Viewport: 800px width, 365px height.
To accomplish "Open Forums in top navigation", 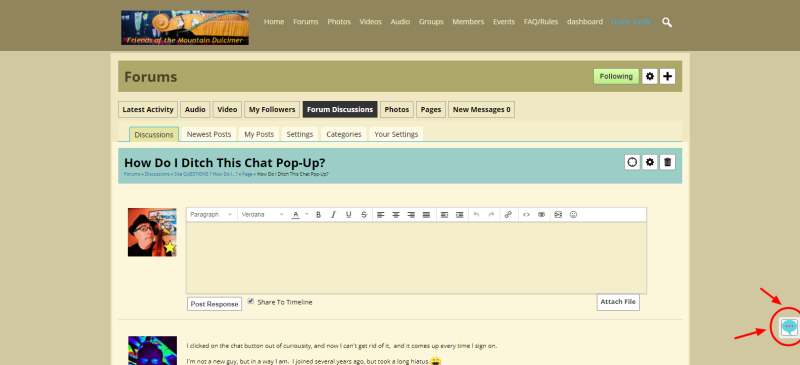I will (x=306, y=22).
